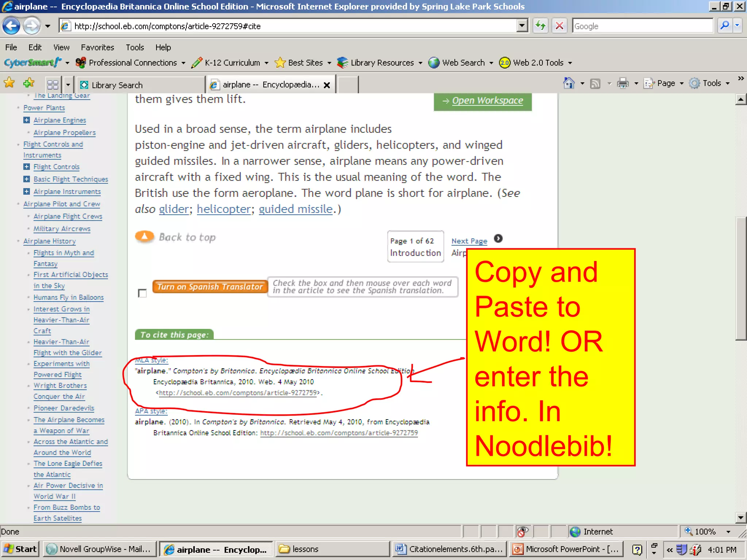Click the Google search input field
Image resolution: width=747 pixels, height=560 pixels.
tap(642, 26)
